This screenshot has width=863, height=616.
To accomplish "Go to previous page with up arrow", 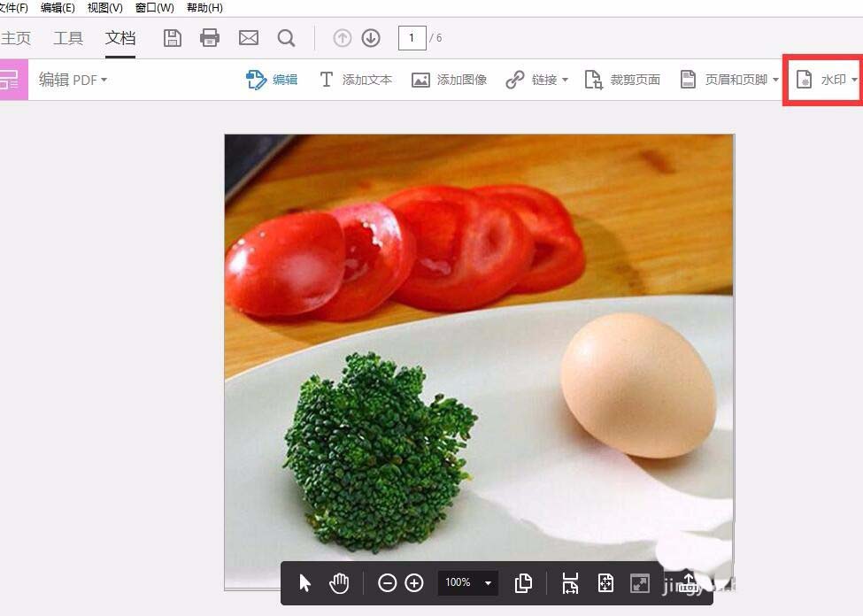I will [x=343, y=38].
